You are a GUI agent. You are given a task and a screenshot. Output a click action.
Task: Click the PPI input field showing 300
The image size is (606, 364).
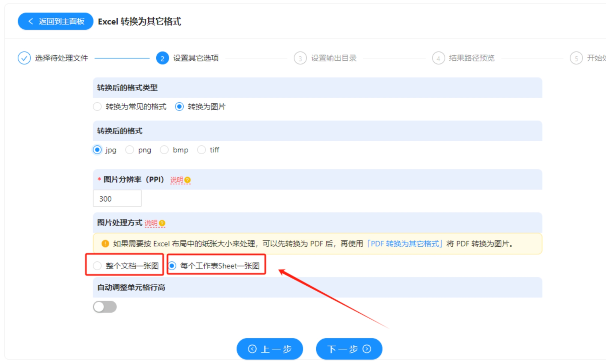tap(117, 199)
